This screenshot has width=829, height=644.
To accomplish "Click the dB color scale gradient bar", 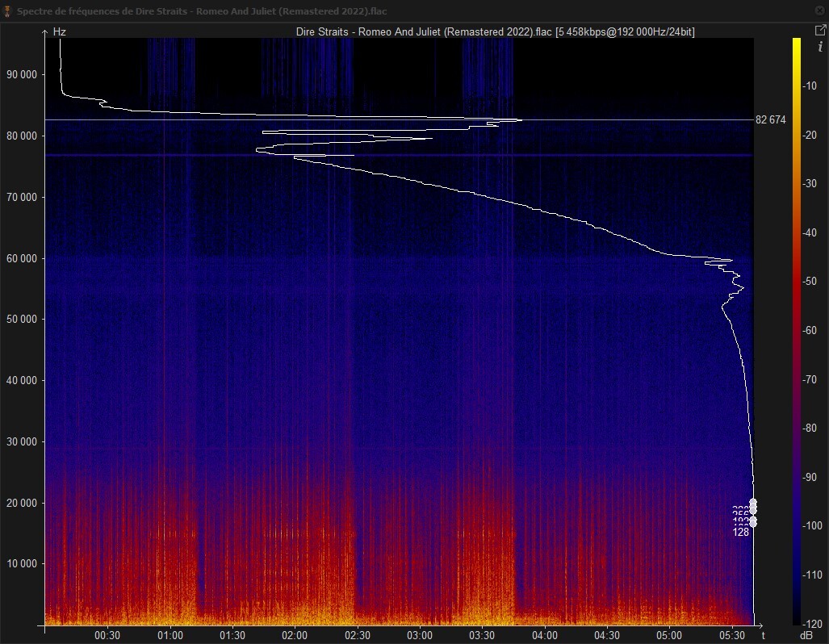I will (x=796, y=332).
